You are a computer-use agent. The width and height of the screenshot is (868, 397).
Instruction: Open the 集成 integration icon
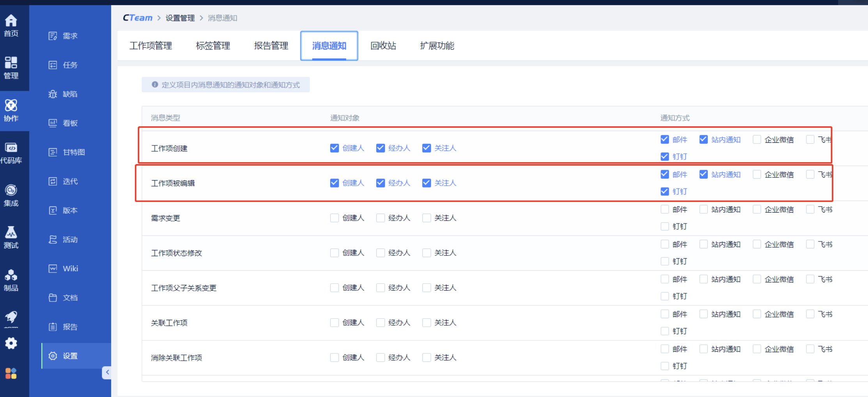(11, 195)
